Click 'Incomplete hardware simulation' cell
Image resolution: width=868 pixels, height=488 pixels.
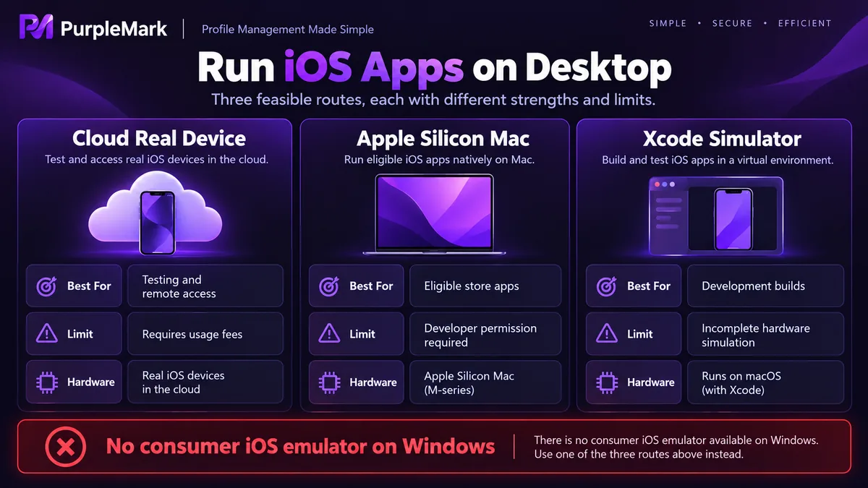pyautogui.click(x=765, y=334)
